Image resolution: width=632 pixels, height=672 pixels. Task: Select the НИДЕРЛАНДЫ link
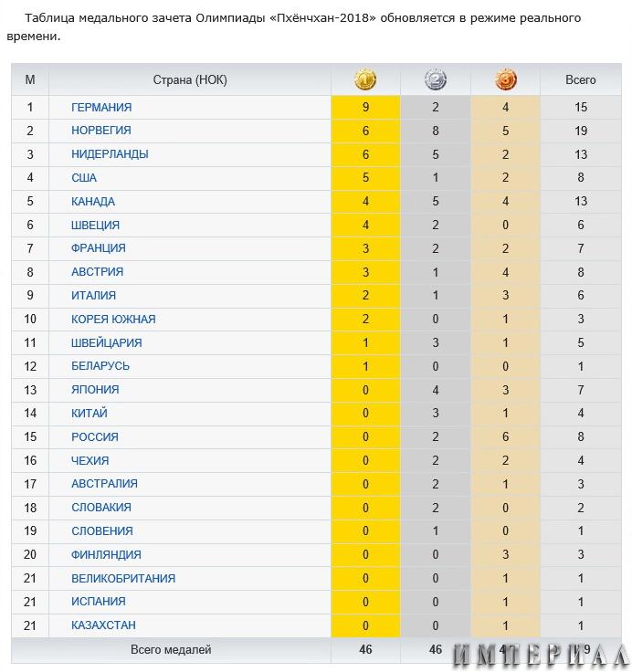coord(110,154)
